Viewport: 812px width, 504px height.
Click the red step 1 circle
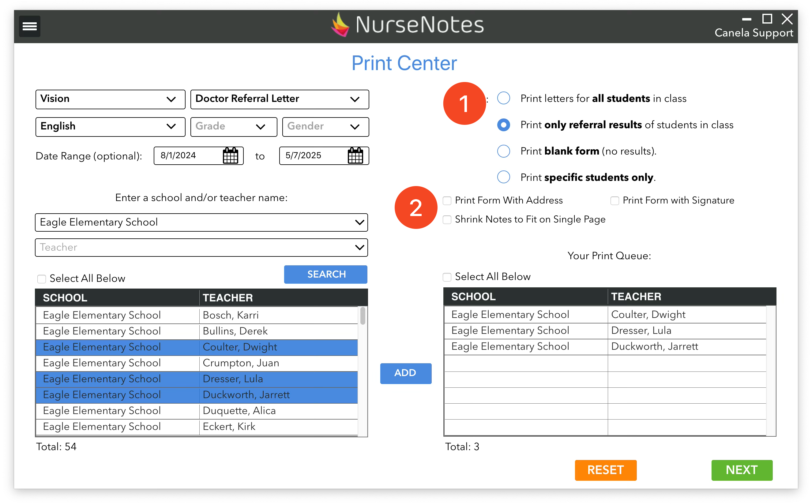tap(464, 103)
